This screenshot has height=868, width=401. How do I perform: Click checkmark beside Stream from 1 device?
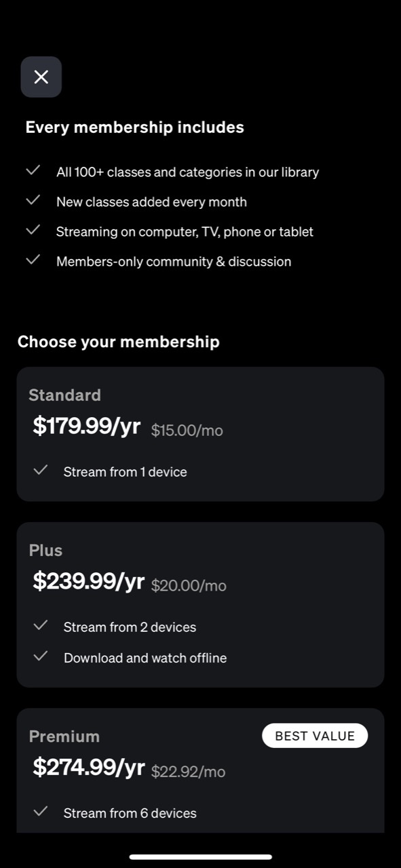pos(41,470)
